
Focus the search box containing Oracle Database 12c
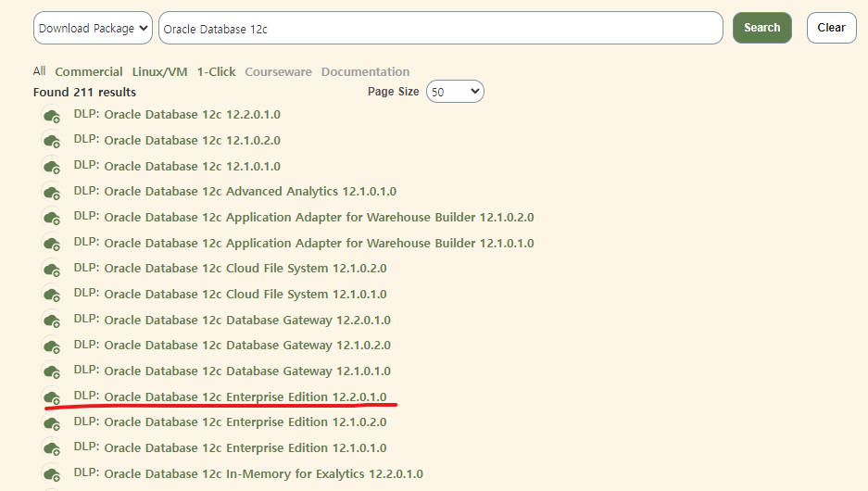(x=441, y=28)
